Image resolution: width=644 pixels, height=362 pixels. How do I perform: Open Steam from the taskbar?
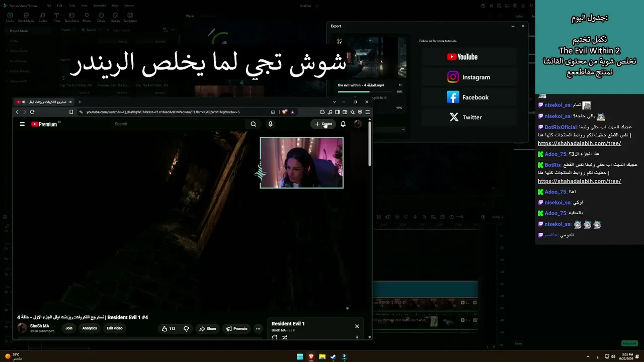pos(333,357)
